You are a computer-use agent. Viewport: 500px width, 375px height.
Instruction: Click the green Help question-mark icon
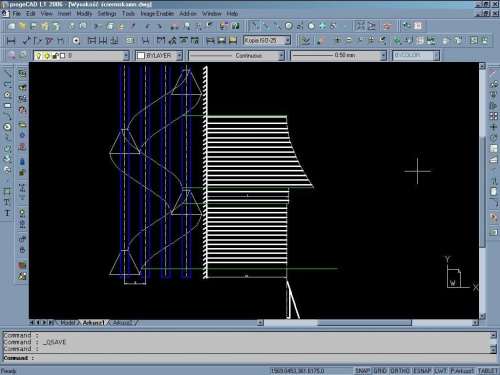point(235,26)
